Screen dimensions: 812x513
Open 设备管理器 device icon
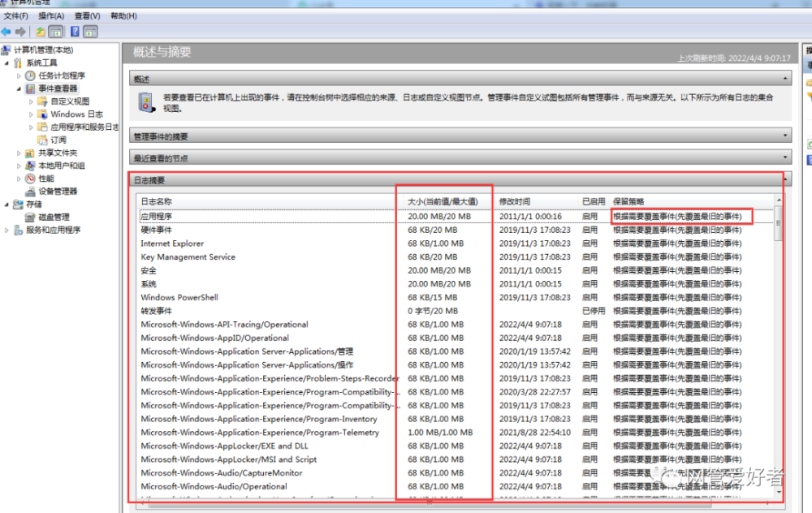pos(31,192)
